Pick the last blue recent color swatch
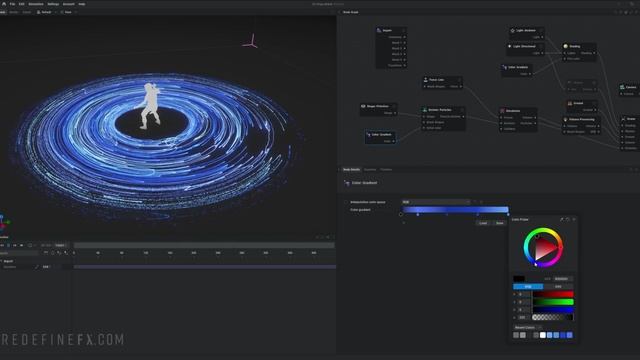 click(570, 335)
